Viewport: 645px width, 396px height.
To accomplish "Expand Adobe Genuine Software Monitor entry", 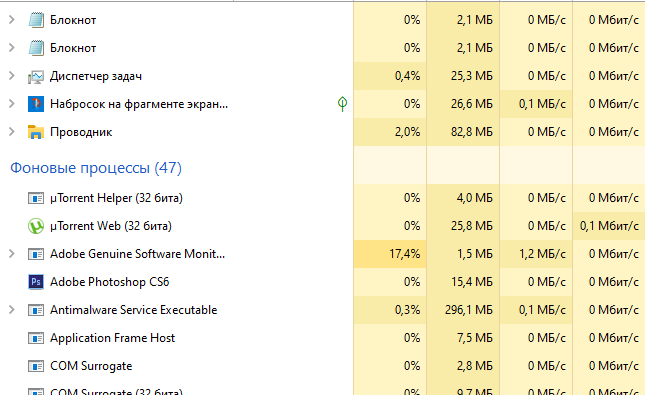I will pos(12,254).
